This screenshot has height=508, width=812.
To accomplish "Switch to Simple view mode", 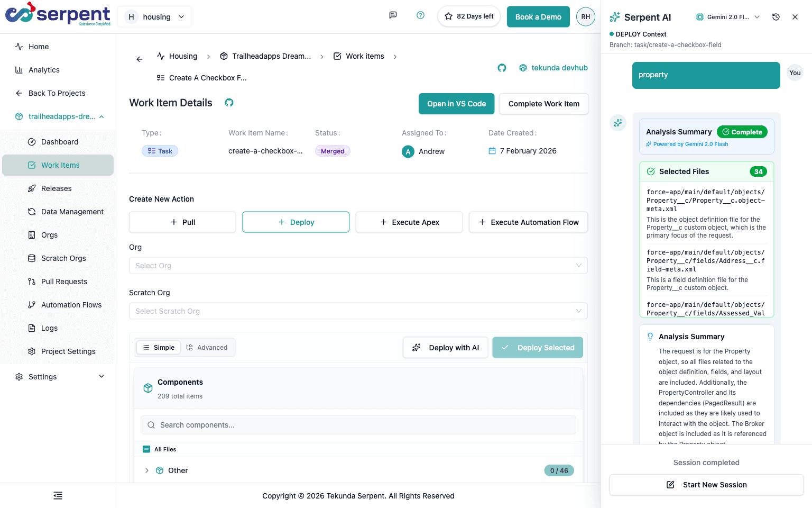I will point(159,348).
